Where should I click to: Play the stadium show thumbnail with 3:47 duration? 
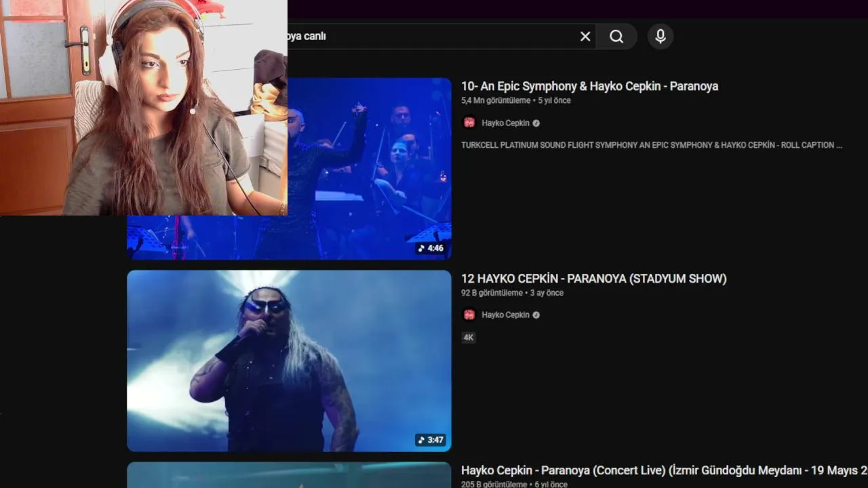click(x=289, y=361)
